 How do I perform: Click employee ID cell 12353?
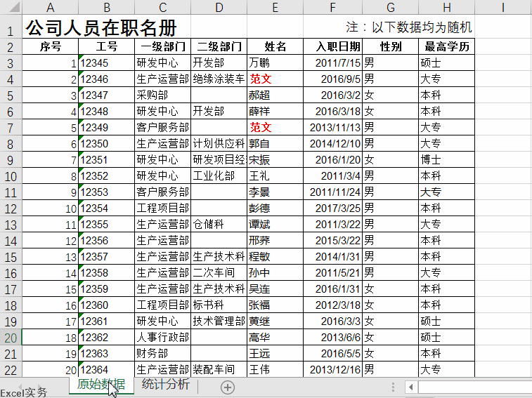point(107,192)
